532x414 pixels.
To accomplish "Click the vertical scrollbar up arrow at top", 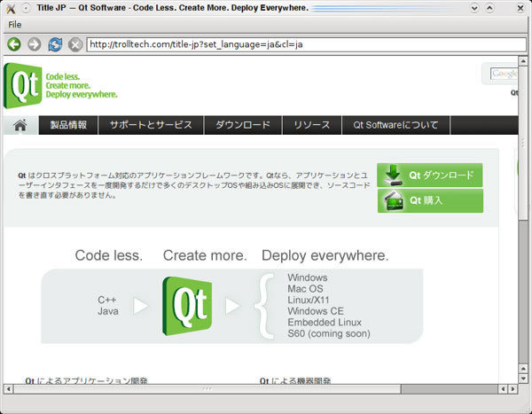I will [523, 61].
